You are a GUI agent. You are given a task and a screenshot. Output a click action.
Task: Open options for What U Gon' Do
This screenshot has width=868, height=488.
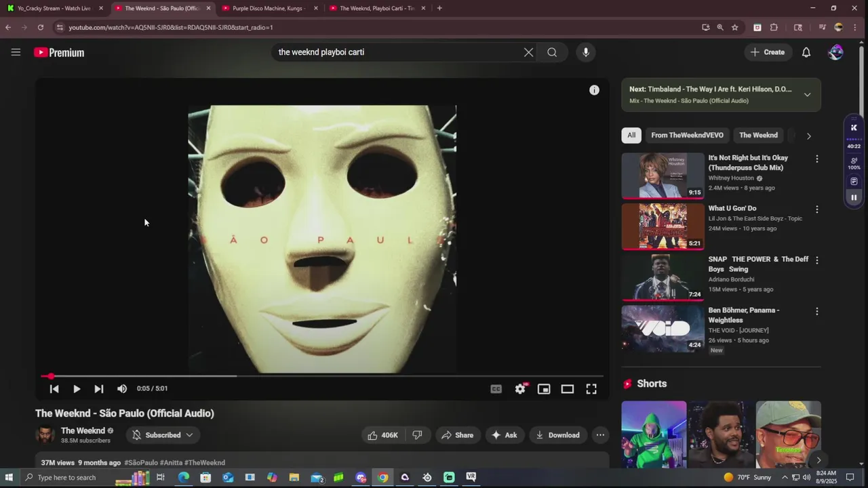tap(816, 209)
